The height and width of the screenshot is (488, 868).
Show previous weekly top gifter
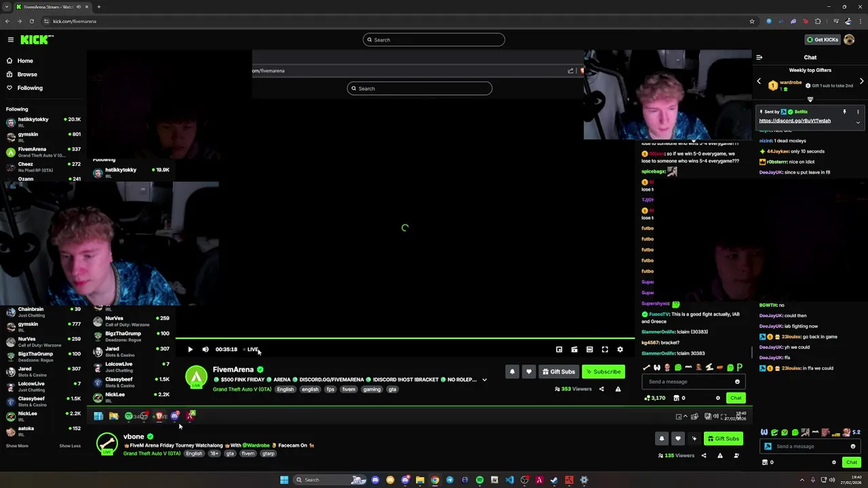pyautogui.click(x=759, y=81)
